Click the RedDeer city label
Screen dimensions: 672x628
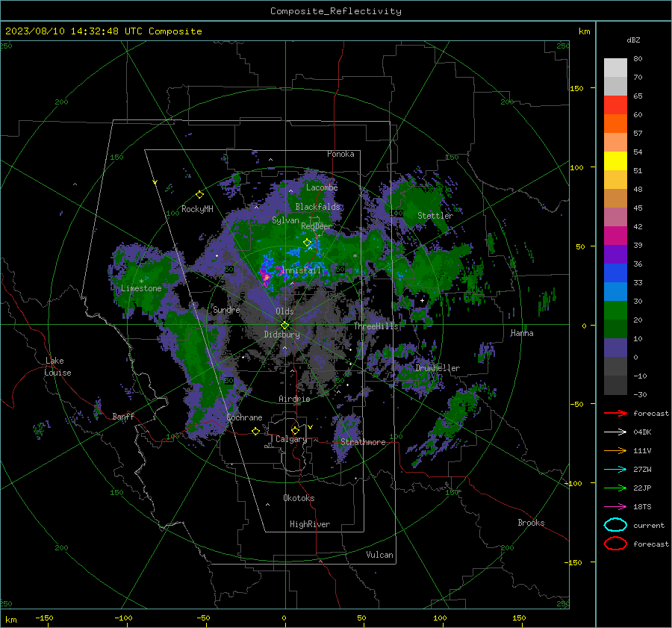click(317, 226)
